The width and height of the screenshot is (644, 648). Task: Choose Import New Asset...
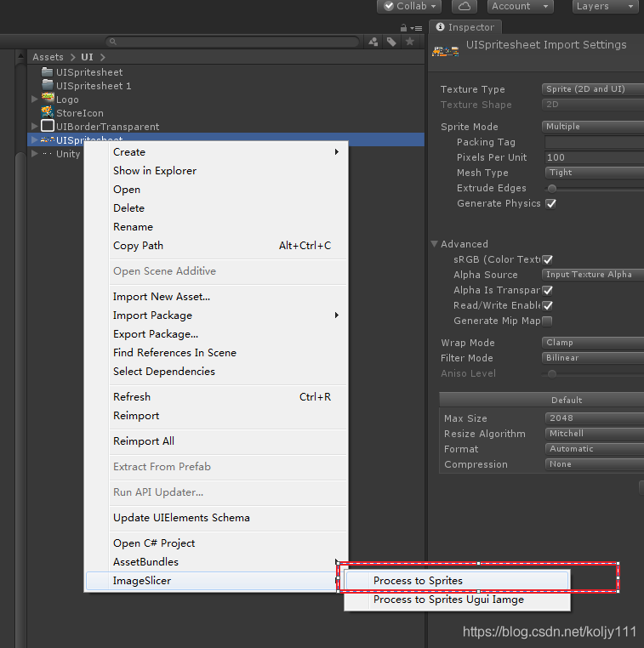tap(216, 297)
